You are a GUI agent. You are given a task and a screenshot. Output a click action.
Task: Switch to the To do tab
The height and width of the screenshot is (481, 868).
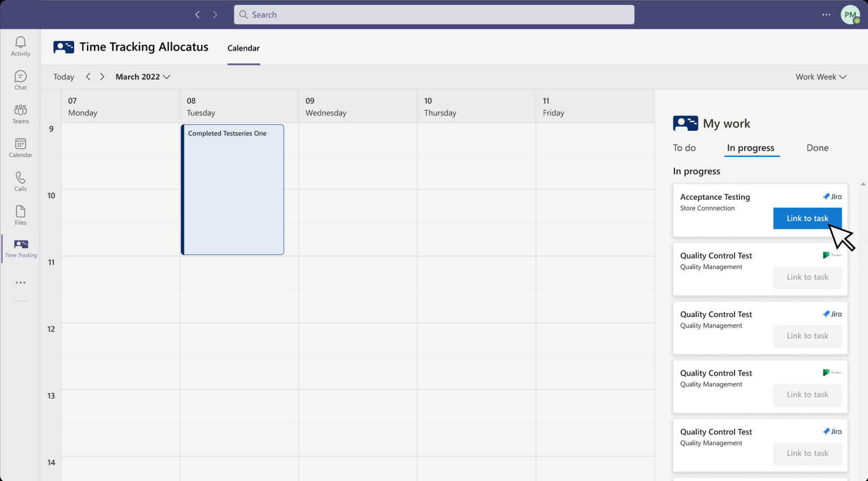(684, 148)
